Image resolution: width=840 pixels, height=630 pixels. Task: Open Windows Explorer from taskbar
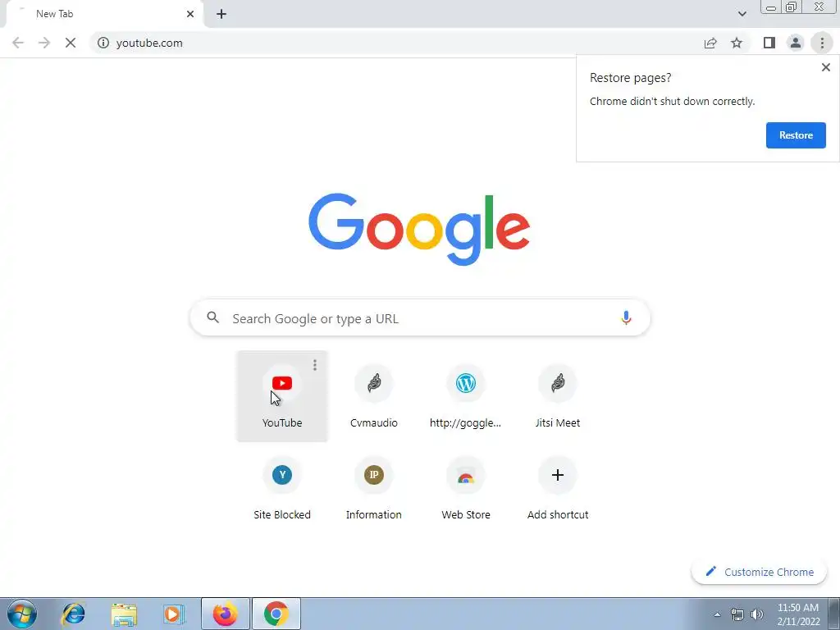coord(124,614)
